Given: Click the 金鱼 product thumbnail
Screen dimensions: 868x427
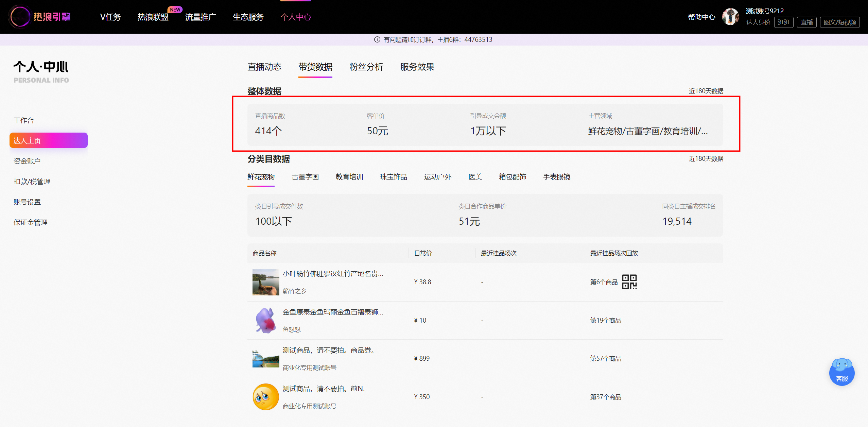Looking at the screenshot, I should pos(266,320).
